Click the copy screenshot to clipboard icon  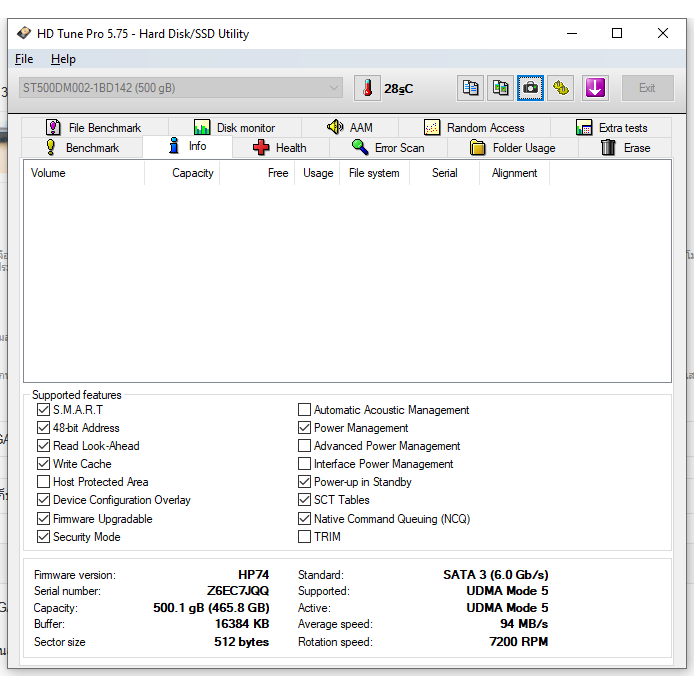[500, 88]
